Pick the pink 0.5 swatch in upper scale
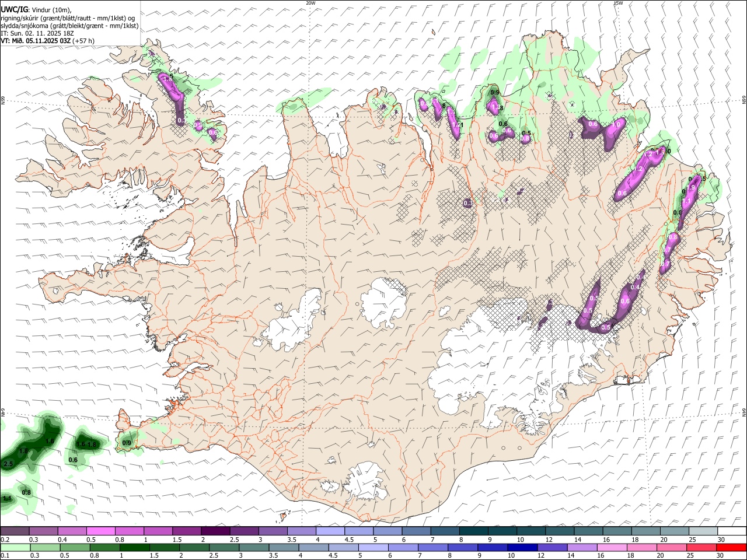 pos(100,531)
